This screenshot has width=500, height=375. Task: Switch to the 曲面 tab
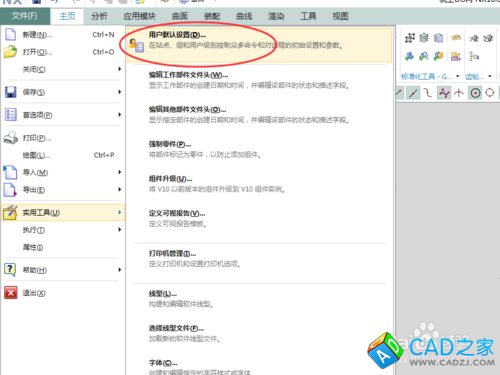[x=180, y=16]
